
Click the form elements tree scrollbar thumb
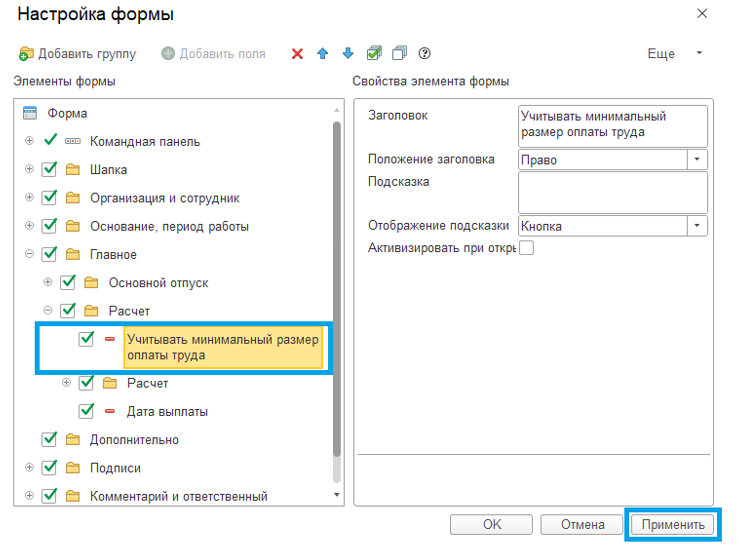tap(337, 289)
